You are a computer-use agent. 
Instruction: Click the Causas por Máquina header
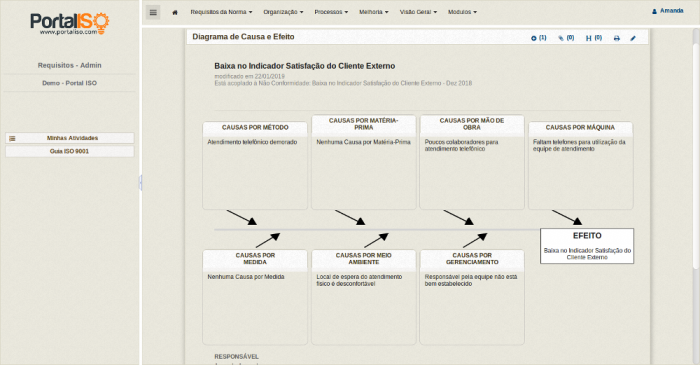[x=580, y=128]
